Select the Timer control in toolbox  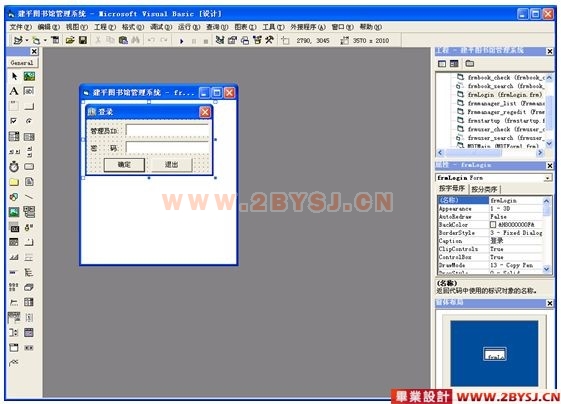coord(14,166)
